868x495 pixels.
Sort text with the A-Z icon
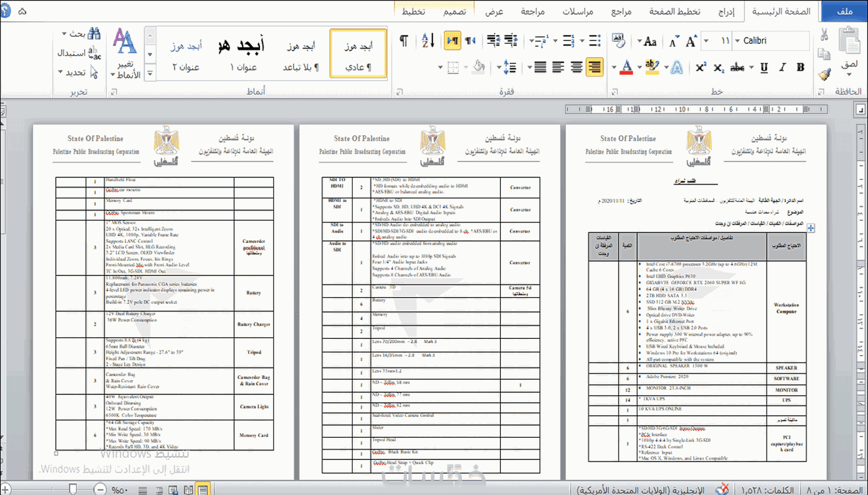click(428, 41)
